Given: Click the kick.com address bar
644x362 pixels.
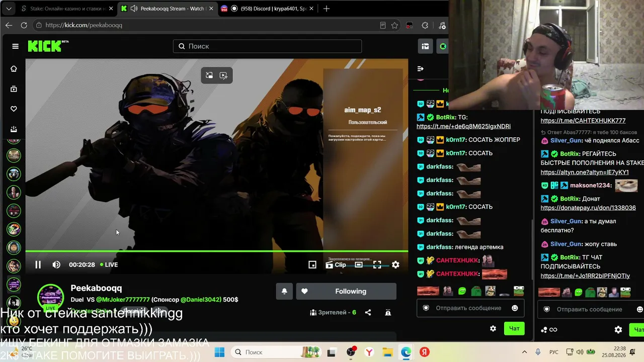Looking at the screenshot, I should (206, 25).
